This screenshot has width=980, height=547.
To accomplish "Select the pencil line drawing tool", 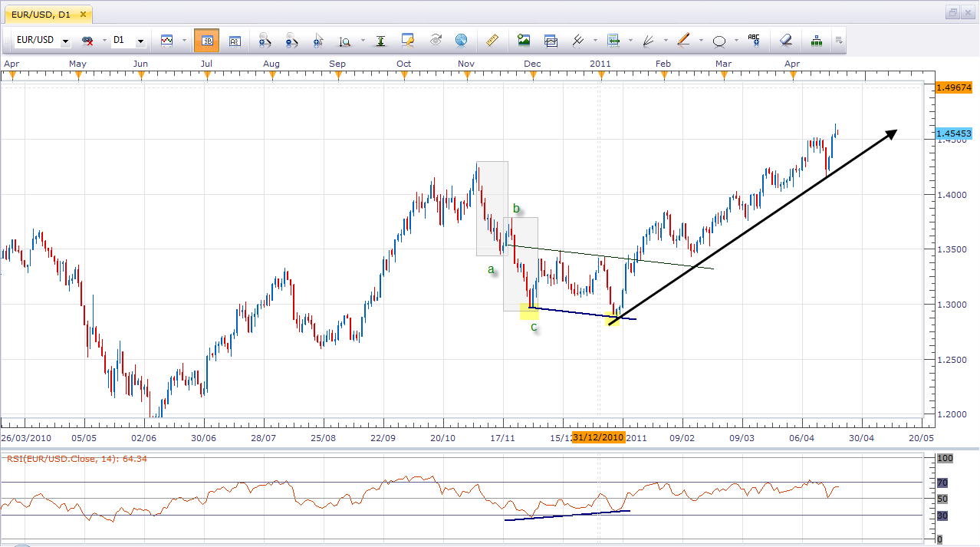I will tap(684, 41).
